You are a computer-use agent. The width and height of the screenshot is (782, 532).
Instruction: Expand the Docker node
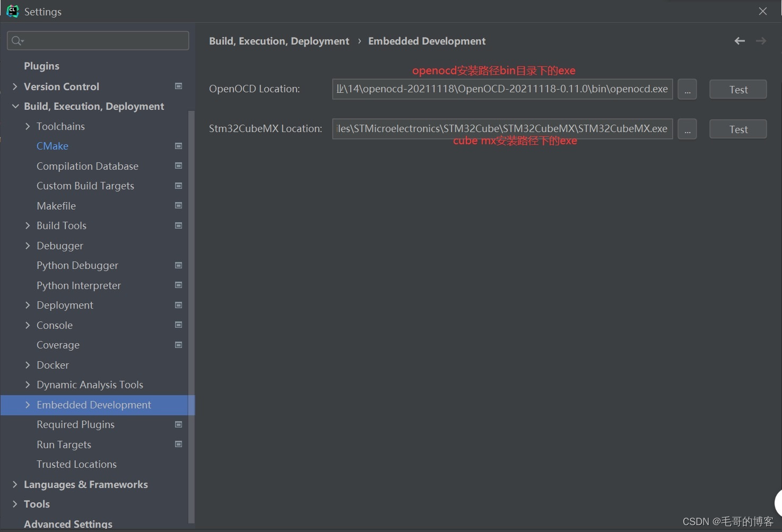(28, 365)
